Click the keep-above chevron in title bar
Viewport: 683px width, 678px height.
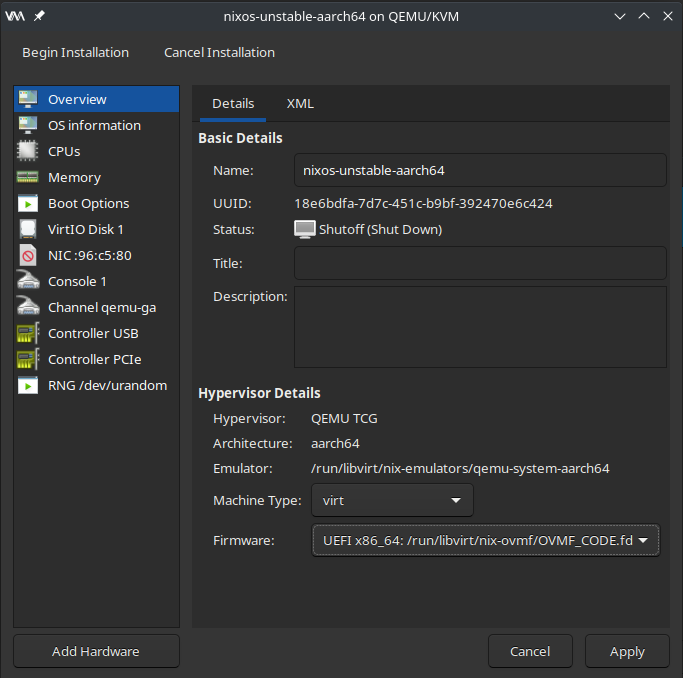pyautogui.click(x=644, y=16)
